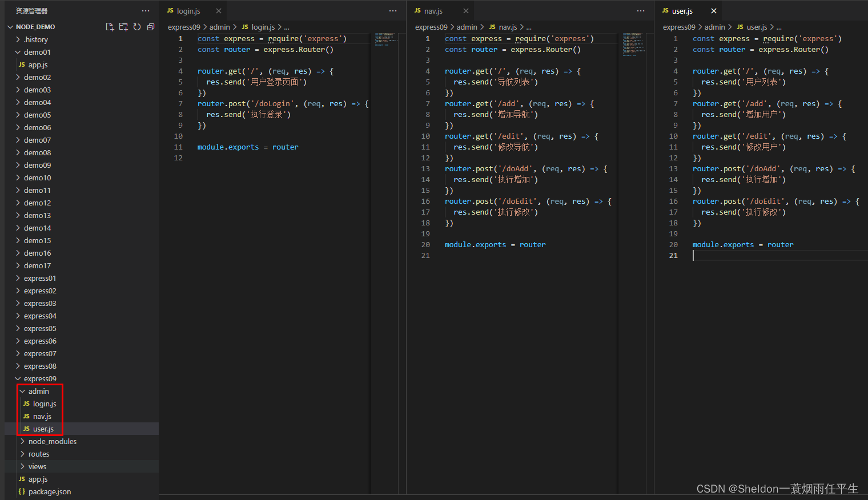
Task: Expand the express04 folder
Action: click(x=82, y=316)
